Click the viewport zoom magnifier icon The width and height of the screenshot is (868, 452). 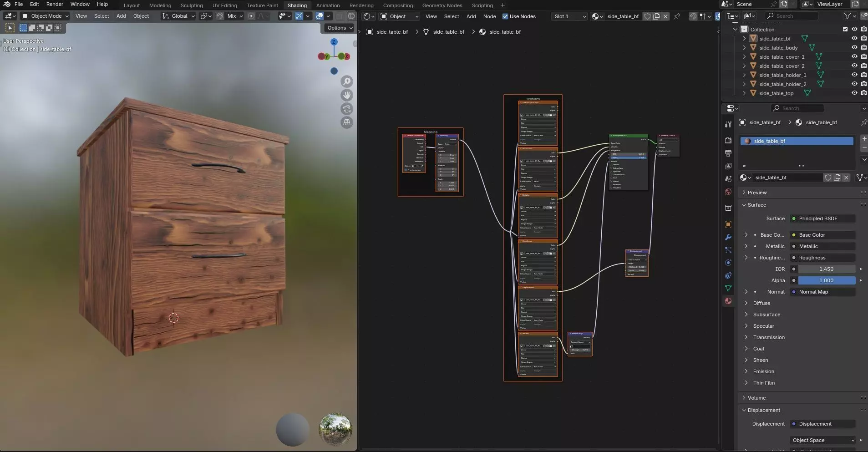347,81
